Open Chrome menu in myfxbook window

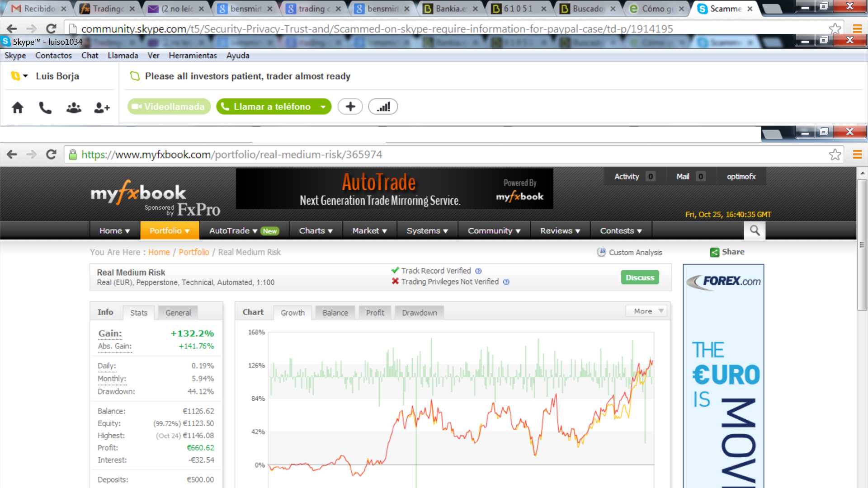point(857,155)
